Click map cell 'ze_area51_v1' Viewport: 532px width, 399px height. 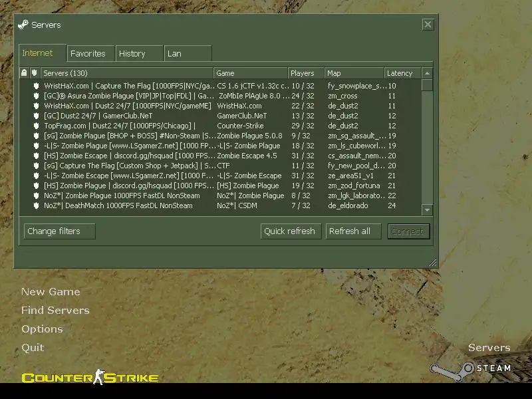350,176
